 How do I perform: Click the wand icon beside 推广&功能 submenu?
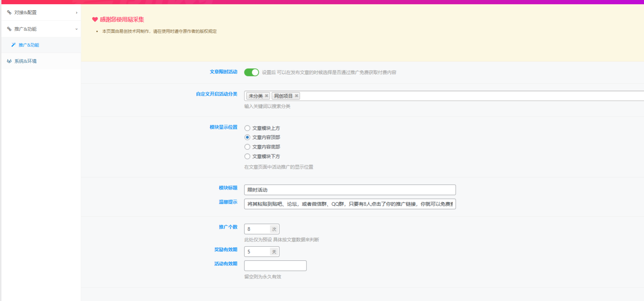tap(13, 45)
